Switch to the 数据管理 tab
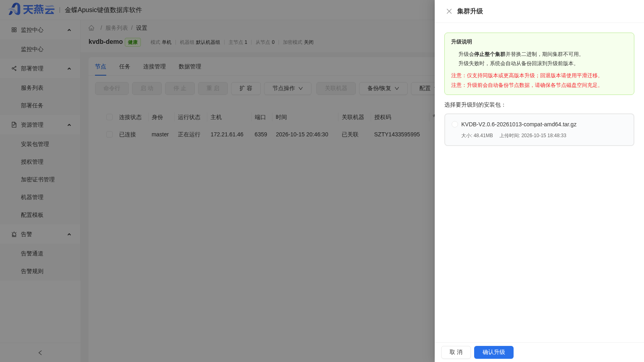 (190, 66)
